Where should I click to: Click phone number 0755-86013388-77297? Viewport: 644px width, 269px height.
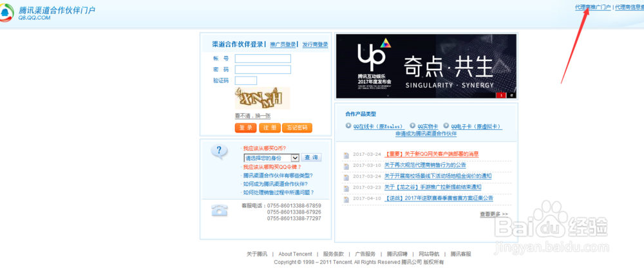pyautogui.click(x=294, y=219)
